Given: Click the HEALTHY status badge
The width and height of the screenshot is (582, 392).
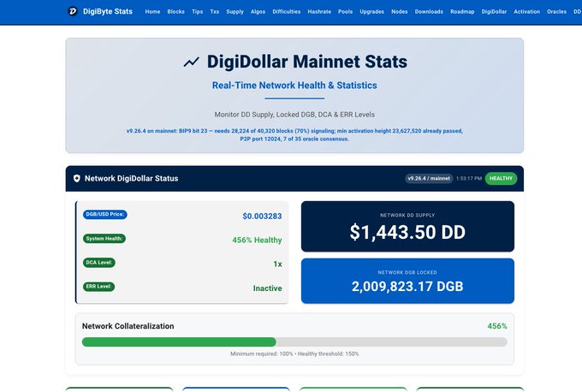Looking at the screenshot, I should coord(501,179).
